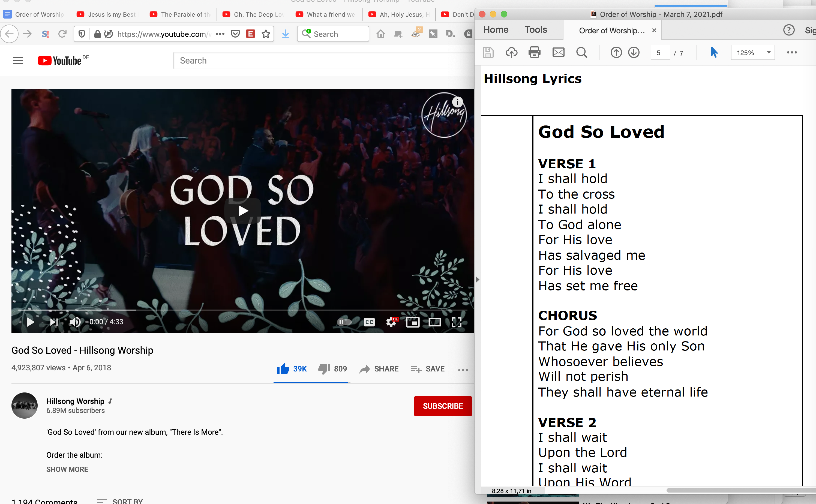Viewport: 816px width, 504px height.
Task: Expand the video description with SHOW MORE
Action: pyautogui.click(x=67, y=469)
